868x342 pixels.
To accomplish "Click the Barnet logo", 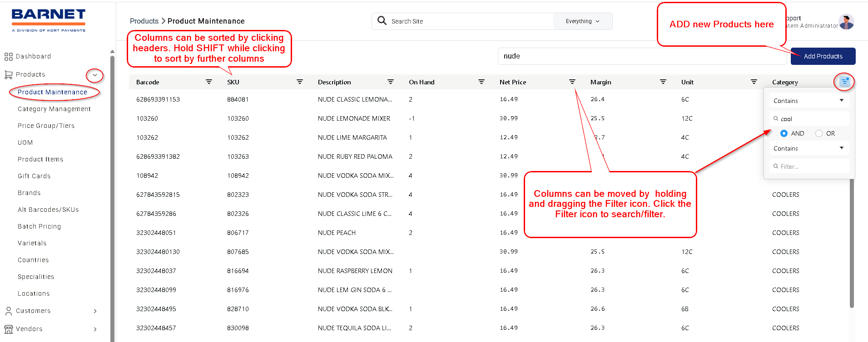I will coord(49,21).
